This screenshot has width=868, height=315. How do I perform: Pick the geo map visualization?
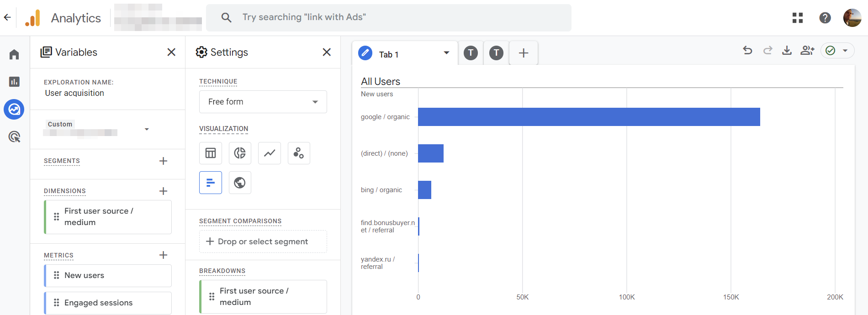coord(240,183)
